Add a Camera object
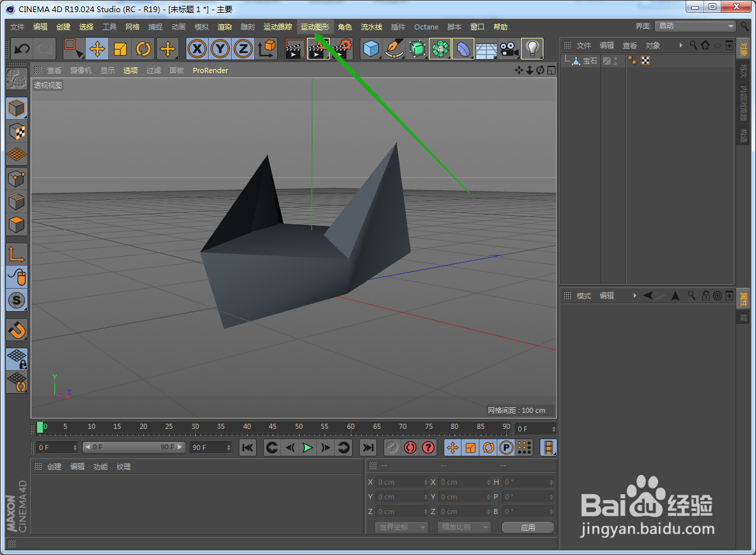The width and height of the screenshot is (756, 555). point(509,49)
